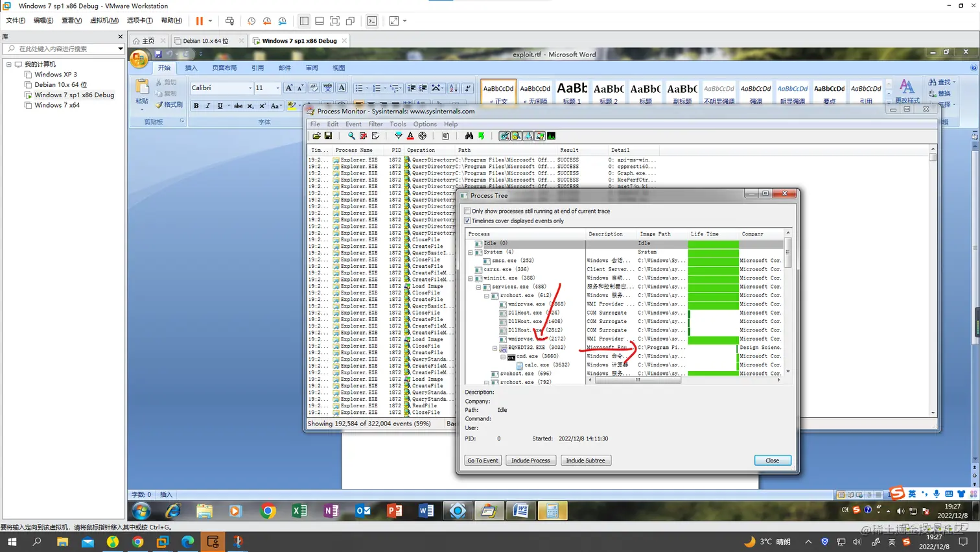The width and height of the screenshot is (980, 552).
Task: Switch to the 插入 tab in Word
Action: point(191,67)
